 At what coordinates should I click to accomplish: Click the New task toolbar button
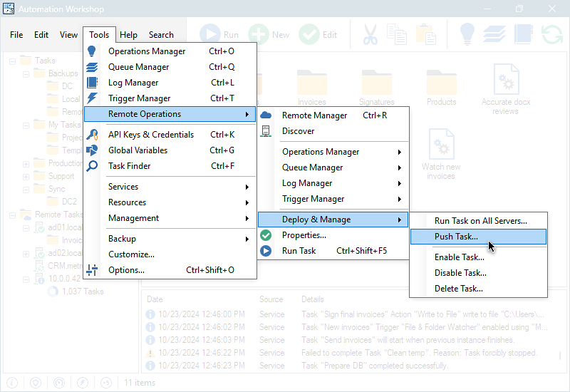coord(269,34)
